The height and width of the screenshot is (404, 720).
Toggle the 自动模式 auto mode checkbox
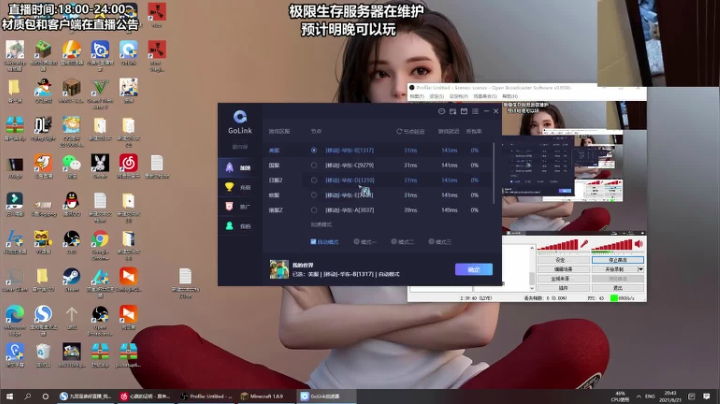(x=313, y=241)
